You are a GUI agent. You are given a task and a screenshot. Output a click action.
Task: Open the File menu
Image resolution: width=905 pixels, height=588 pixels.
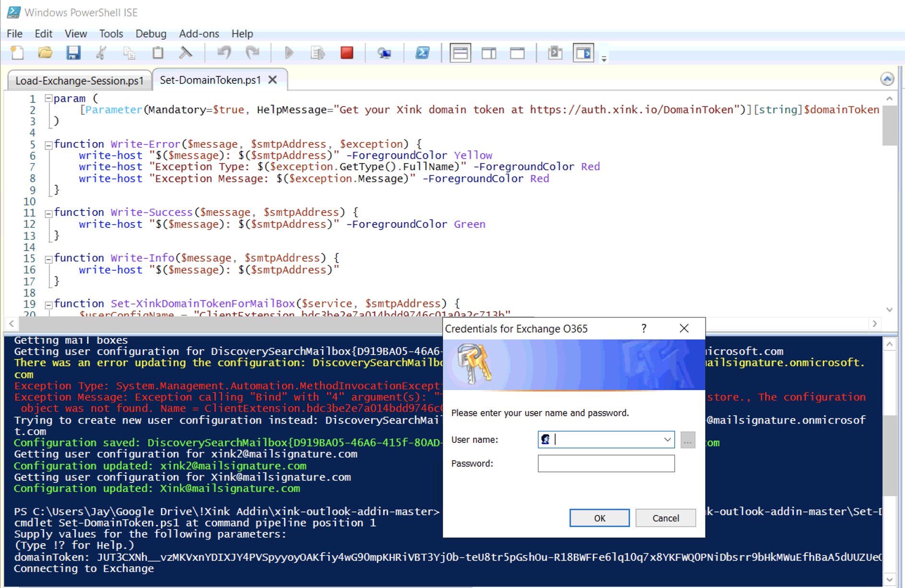click(14, 34)
